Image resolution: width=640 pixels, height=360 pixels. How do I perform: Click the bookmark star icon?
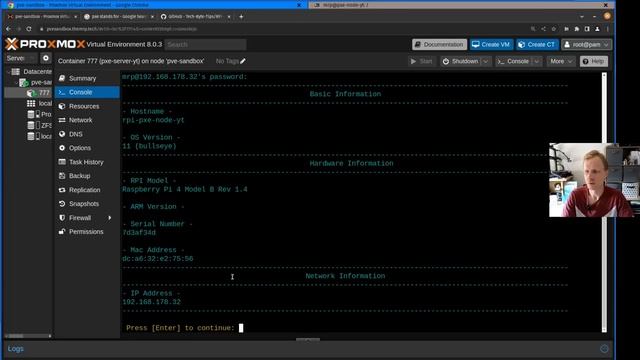click(x=554, y=29)
